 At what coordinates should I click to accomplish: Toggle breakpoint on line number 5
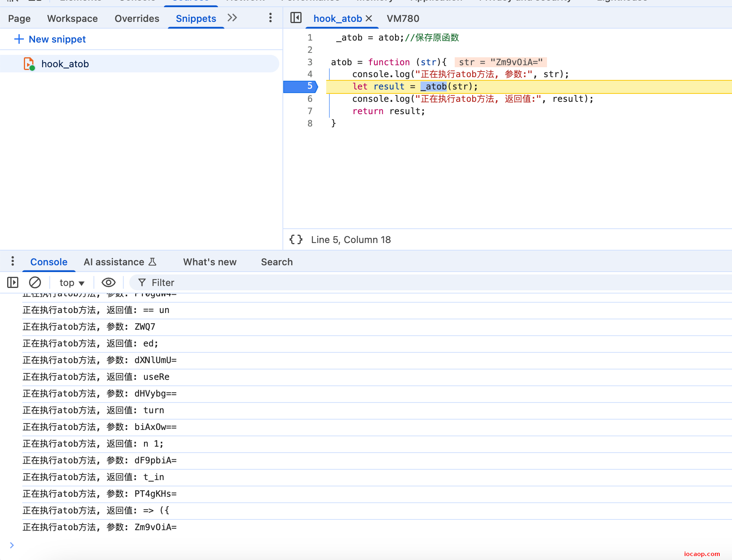click(x=310, y=86)
